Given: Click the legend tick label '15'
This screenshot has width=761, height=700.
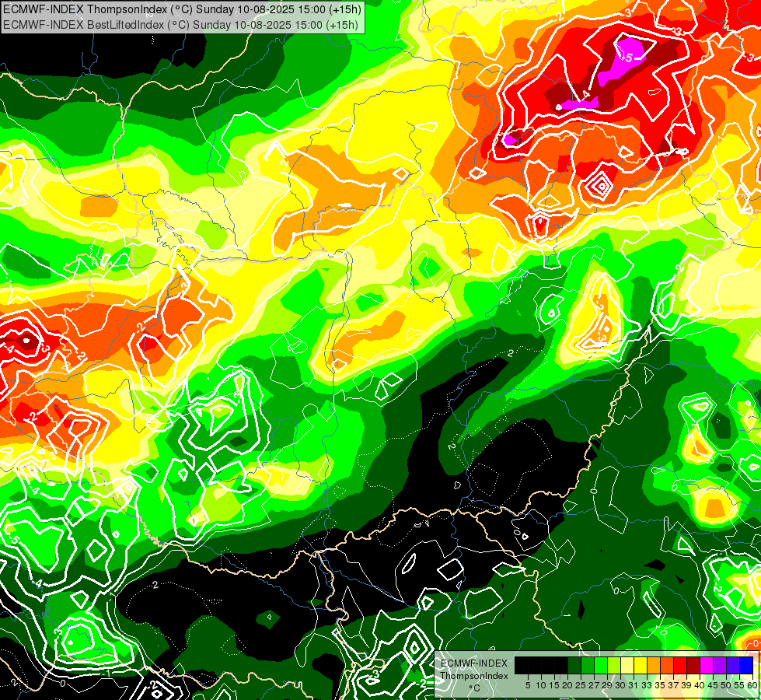Looking at the screenshot, I should tap(554, 685).
